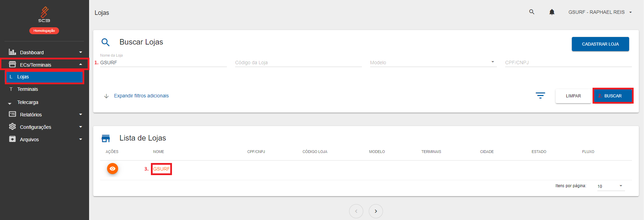Open the Telecarga menu item
This screenshot has height=220, width=644.
[x=28, y=102]
